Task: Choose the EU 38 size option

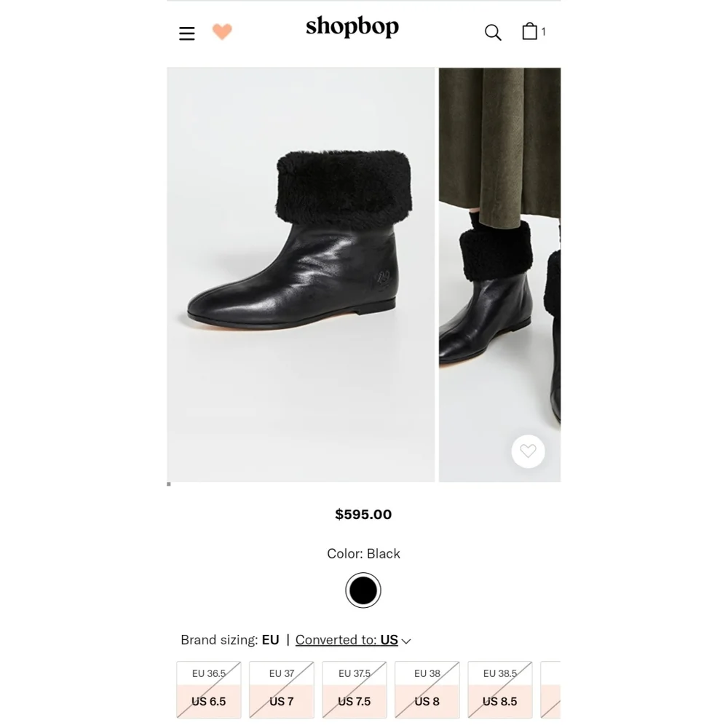Action: 427,689
